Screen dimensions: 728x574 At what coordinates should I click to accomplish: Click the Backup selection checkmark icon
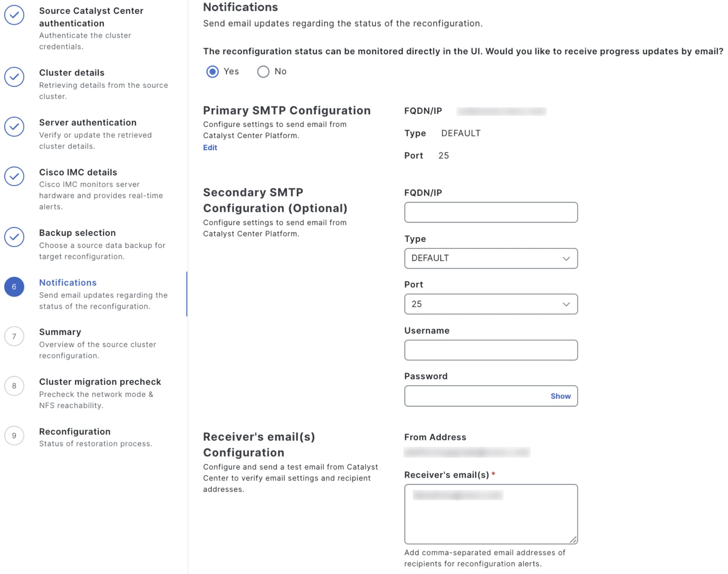[x=14, y=237]
